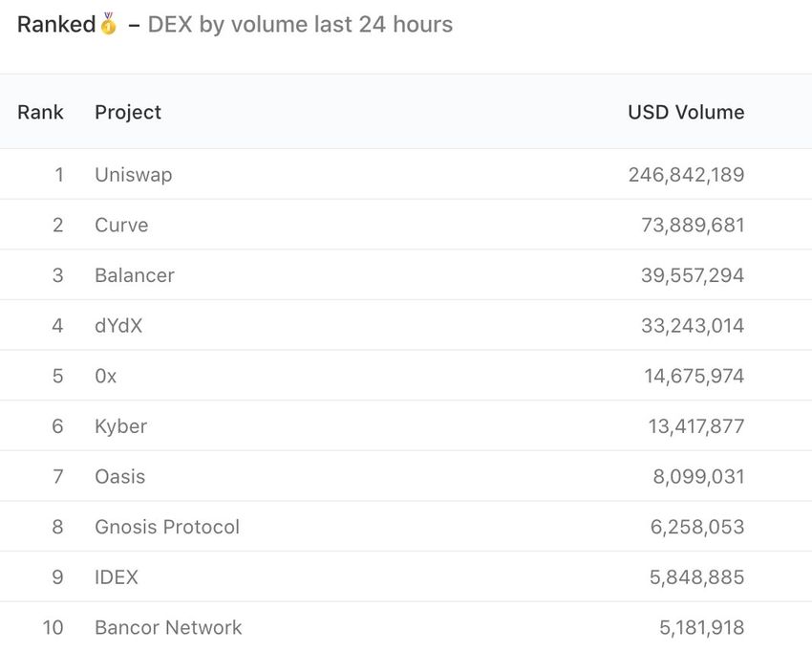Open the Kyber project entry
The height and width of the screenshot is (651, 812).
click(120, 426)
